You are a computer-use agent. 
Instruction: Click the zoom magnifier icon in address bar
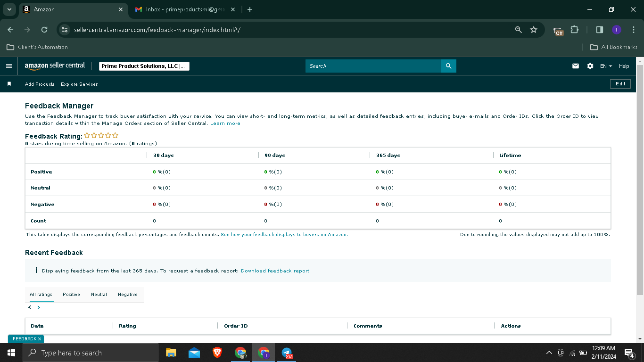[x=519, y=30]
